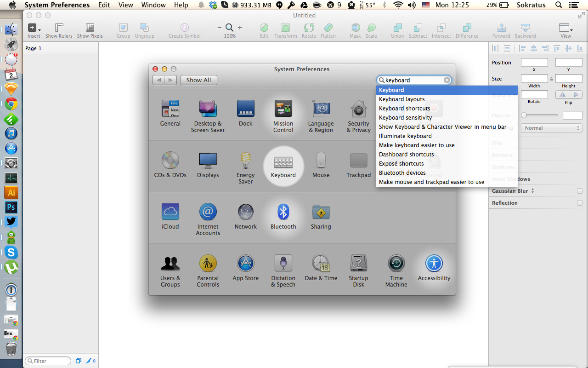Open the Displays preference pane

[208, 165]
